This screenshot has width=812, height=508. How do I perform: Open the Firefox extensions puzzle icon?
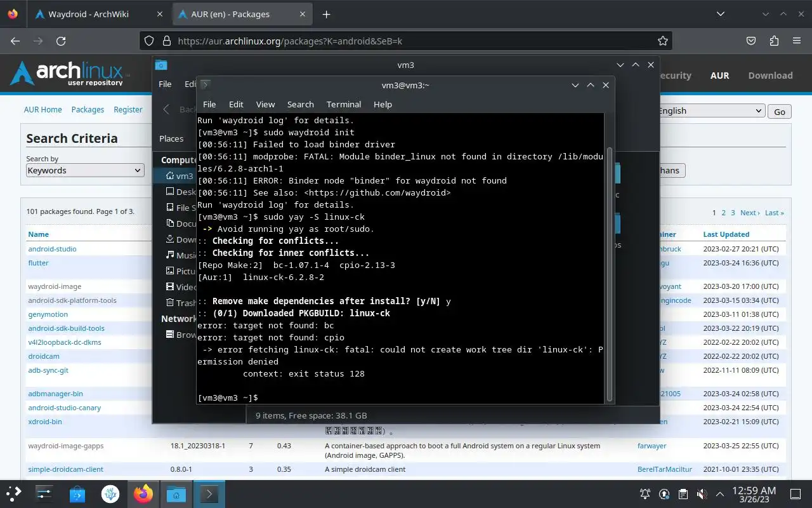pos(773,41)
